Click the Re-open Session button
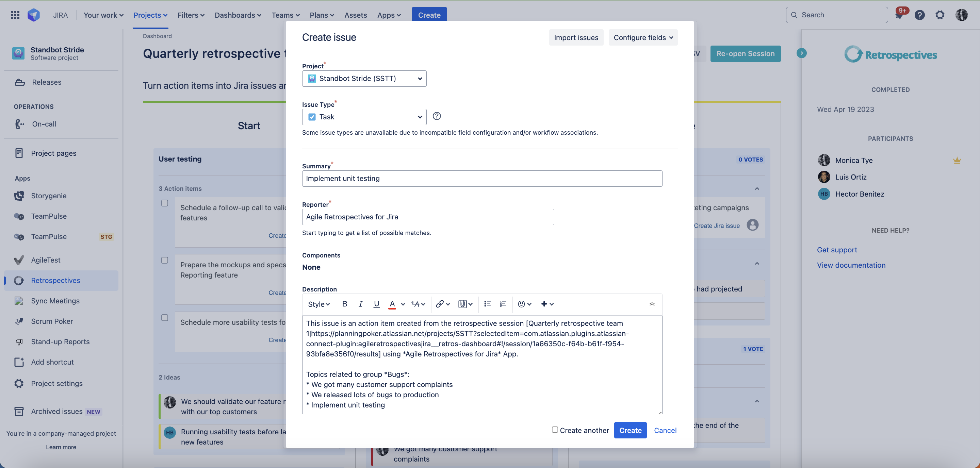The height and width of the screenshot is (468, 980). click(x=745, y=54)
